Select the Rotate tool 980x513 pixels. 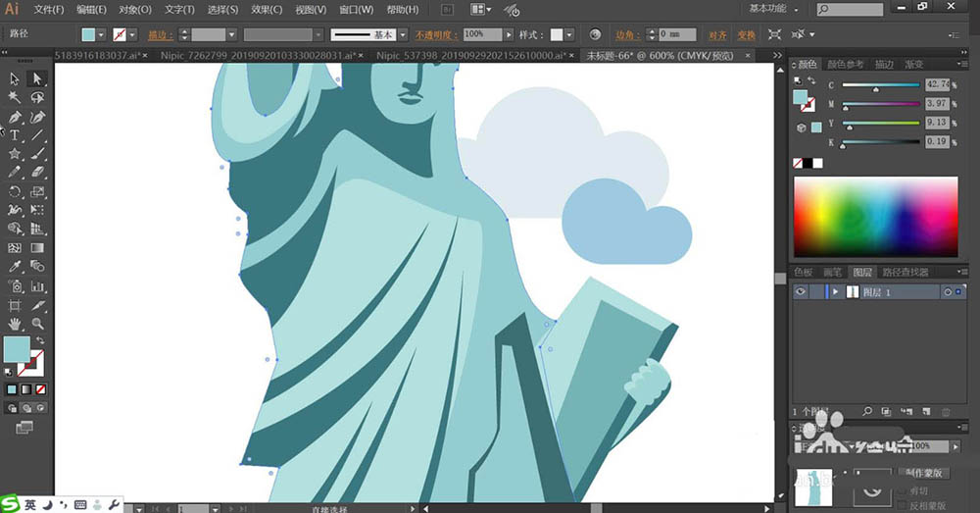click(15, 191)
